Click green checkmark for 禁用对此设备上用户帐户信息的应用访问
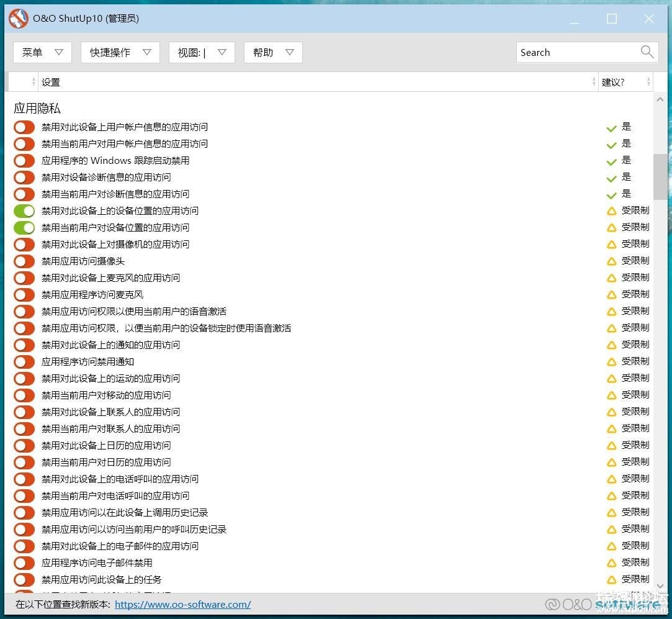 pos(612,128)
